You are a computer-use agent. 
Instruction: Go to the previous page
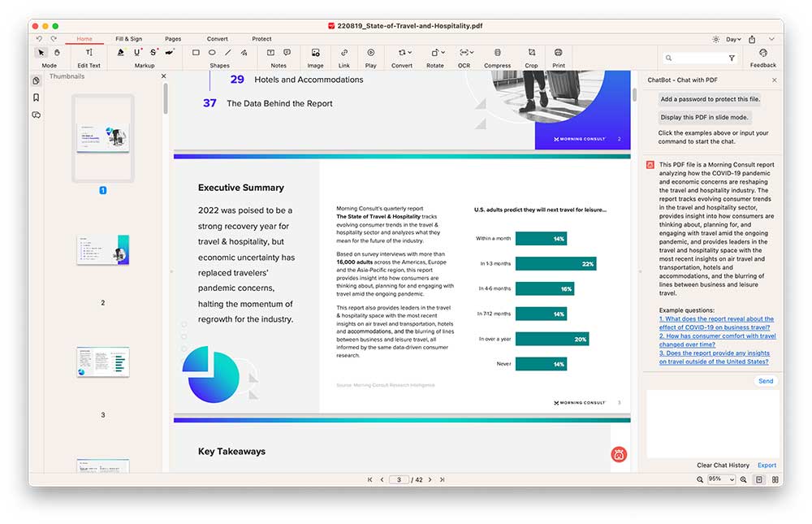click(382, 480)
